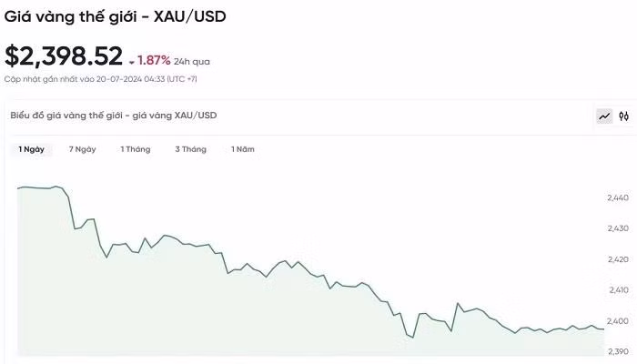The width and height of the screenshot is (637, 364).
Task: Click the red down-arrow change indicator
Action: coord(132,62)
